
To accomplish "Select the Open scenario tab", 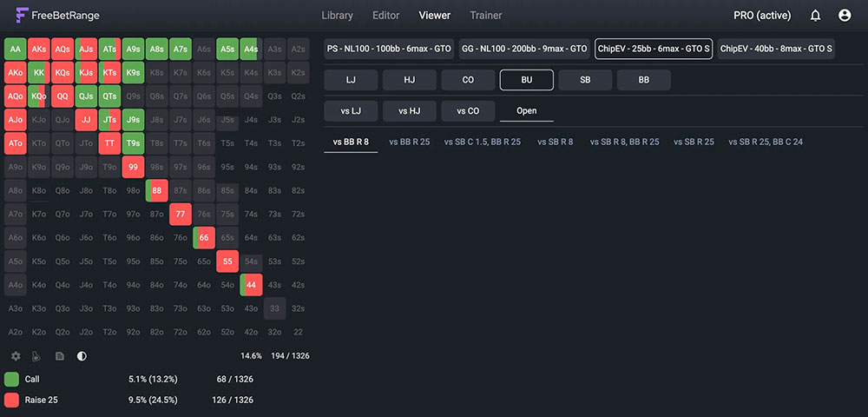I will [527, 110].
